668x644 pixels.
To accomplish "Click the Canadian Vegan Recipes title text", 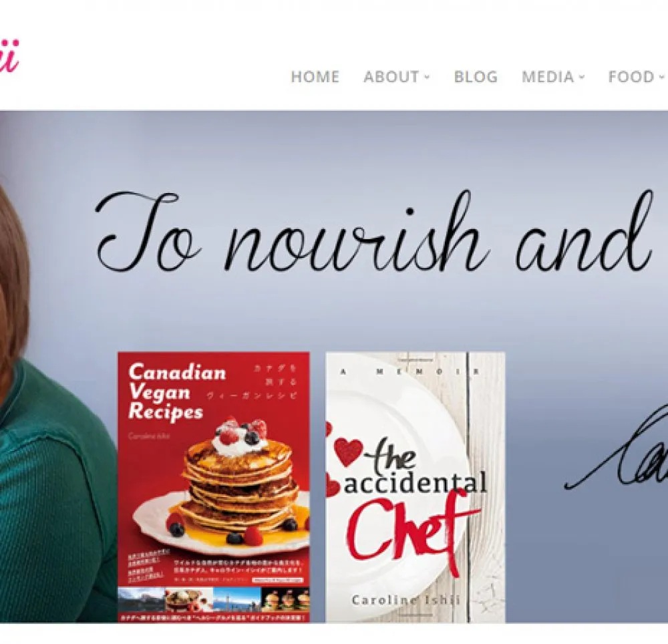I will coord(177,392).
